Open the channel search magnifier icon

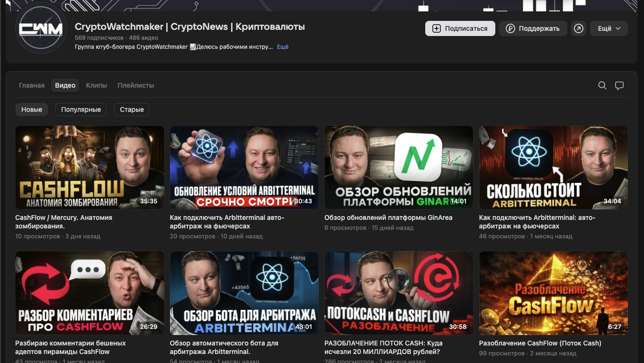click(x=602, y=85)
